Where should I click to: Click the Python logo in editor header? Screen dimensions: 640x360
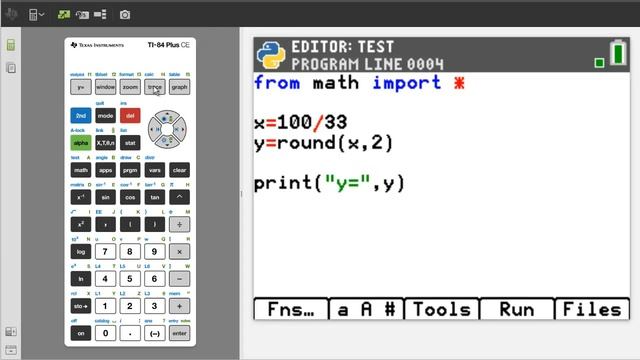tap(271, 55)
